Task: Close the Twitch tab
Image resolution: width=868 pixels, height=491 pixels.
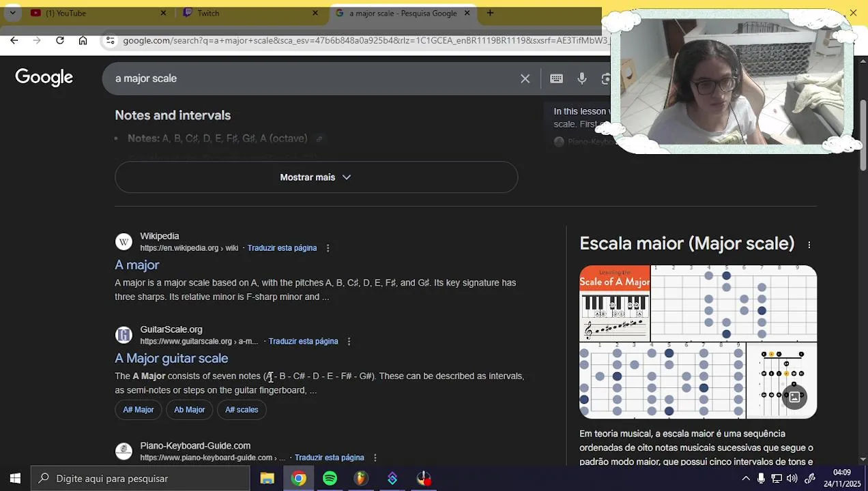Action: click(315, 13)
